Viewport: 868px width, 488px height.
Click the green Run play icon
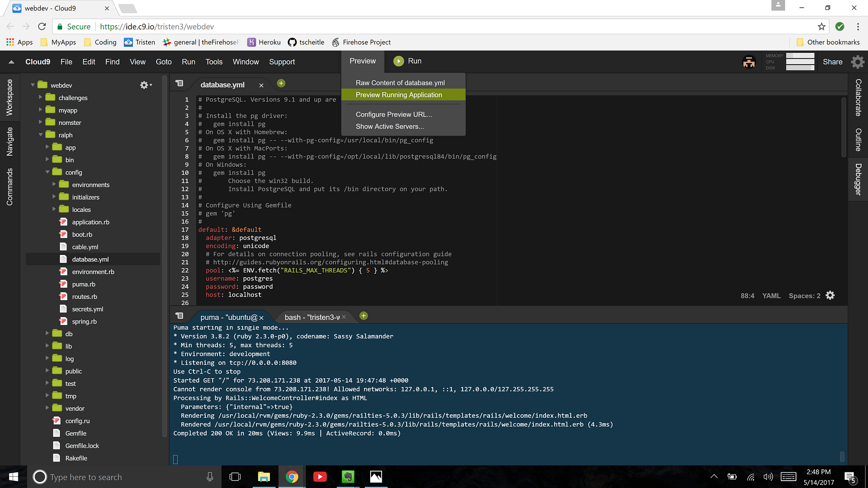(398, 61)
